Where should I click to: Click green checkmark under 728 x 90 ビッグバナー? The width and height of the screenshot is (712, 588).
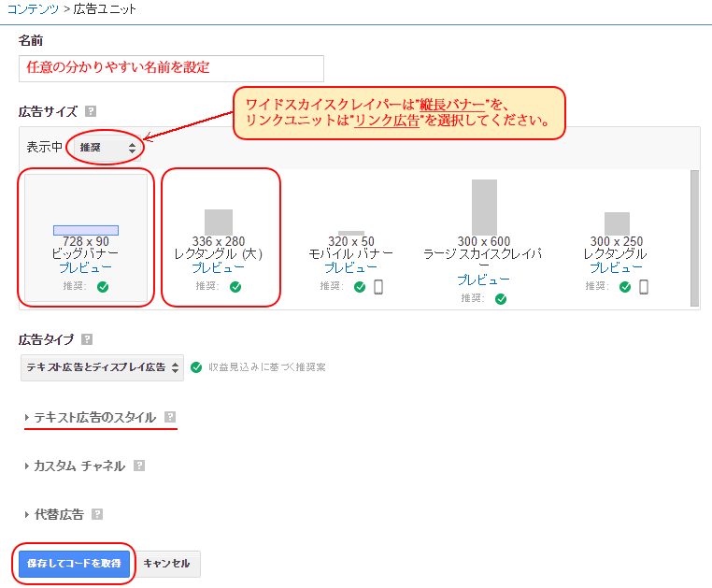pyautogui.click(x=103, y=287)
